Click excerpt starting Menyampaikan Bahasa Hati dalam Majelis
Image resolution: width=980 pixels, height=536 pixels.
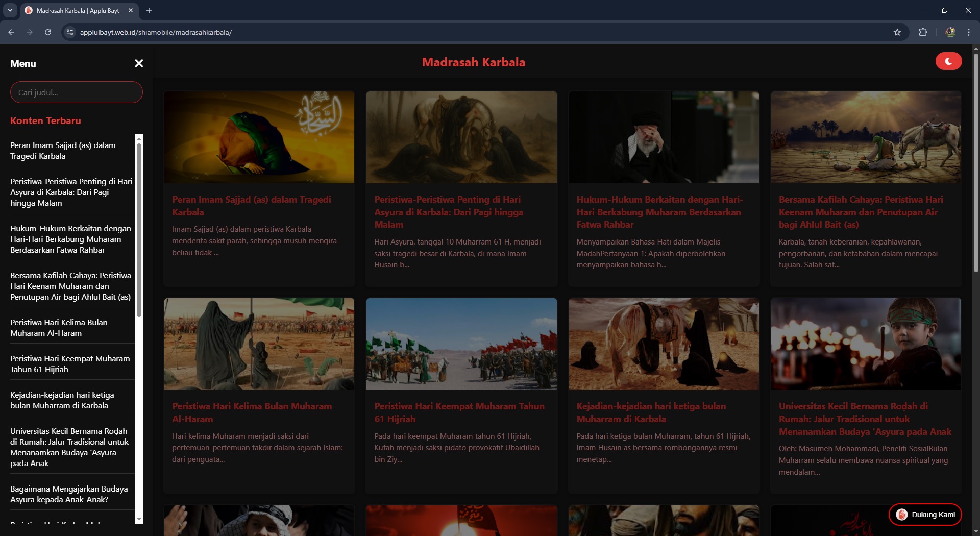(x=651, y=253)
